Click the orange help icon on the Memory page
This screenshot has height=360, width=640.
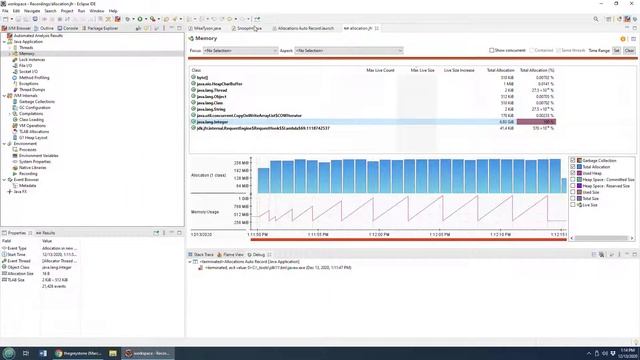pyautogui.click(x=623, y=39)
